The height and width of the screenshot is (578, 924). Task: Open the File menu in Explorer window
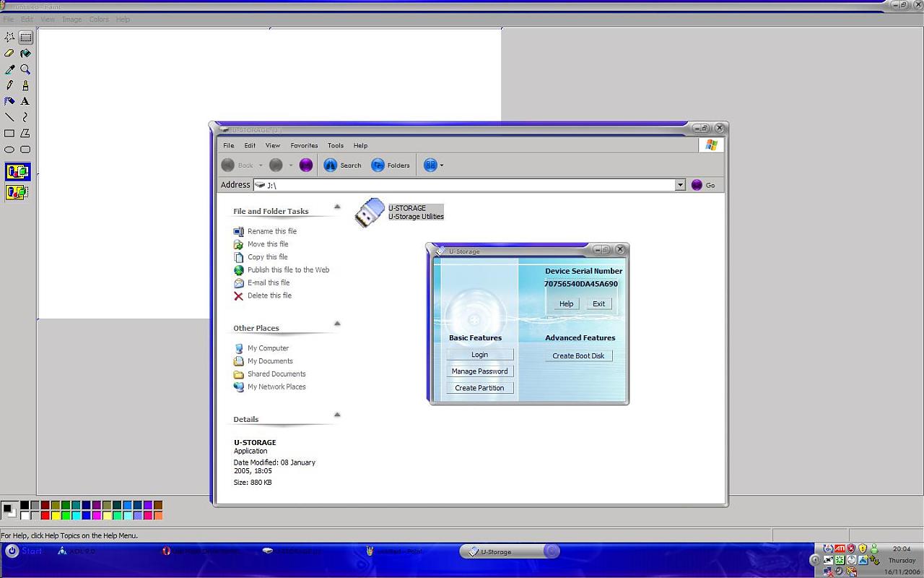point(229,145)
